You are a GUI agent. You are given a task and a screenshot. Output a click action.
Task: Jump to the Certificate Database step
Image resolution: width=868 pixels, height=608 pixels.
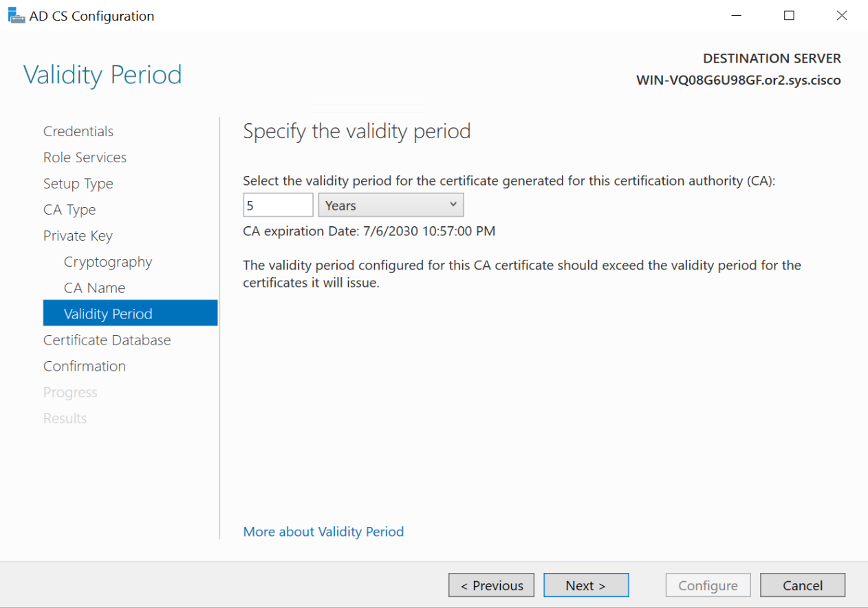[x=107, y=340]
